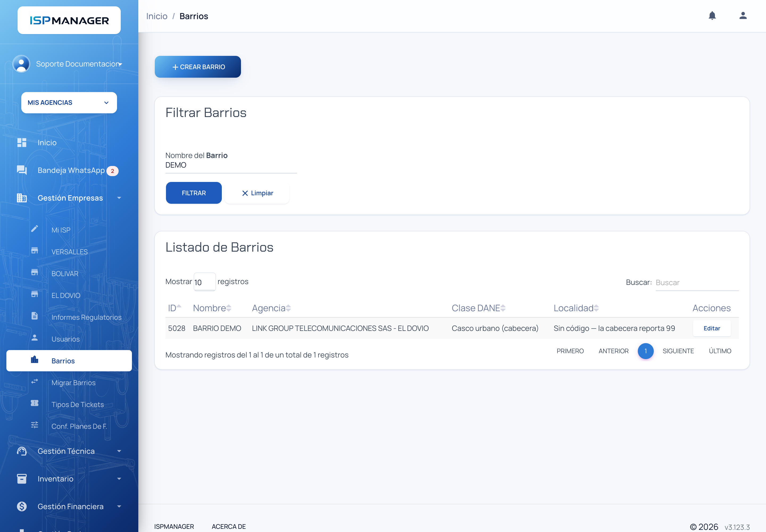Click the Limpiar button
The image size is (766, 532).
click(x=257, y=193)
